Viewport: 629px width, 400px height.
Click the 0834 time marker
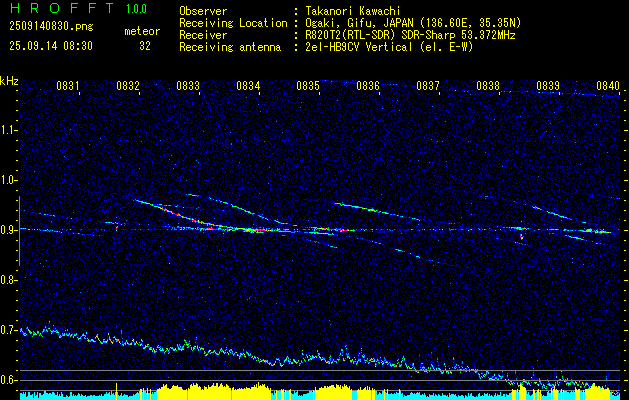248,86
